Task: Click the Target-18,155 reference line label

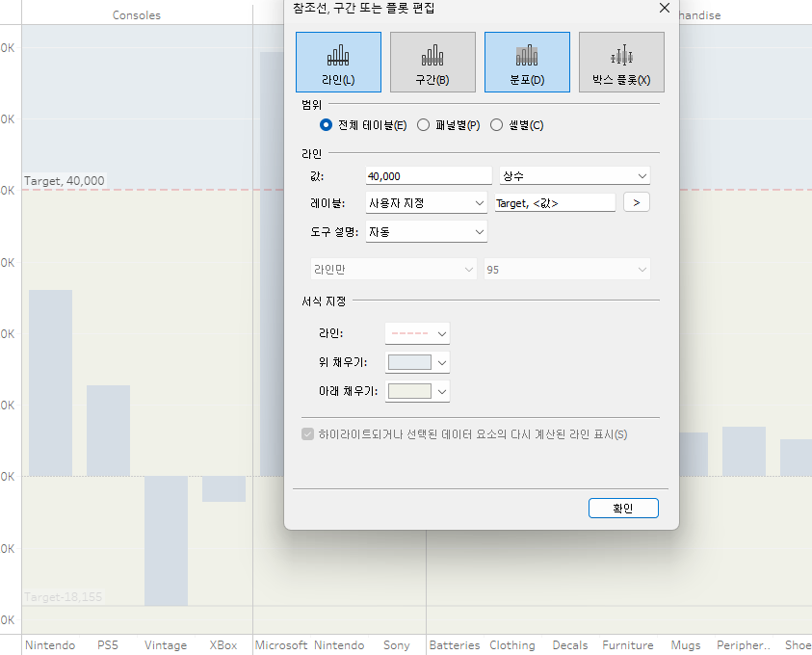Action: pos(64,597)
